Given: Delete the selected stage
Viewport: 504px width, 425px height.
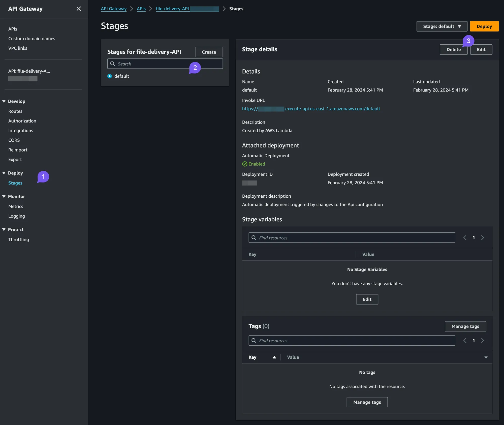Looking at the screenshot, I should (x=453, y=50).
